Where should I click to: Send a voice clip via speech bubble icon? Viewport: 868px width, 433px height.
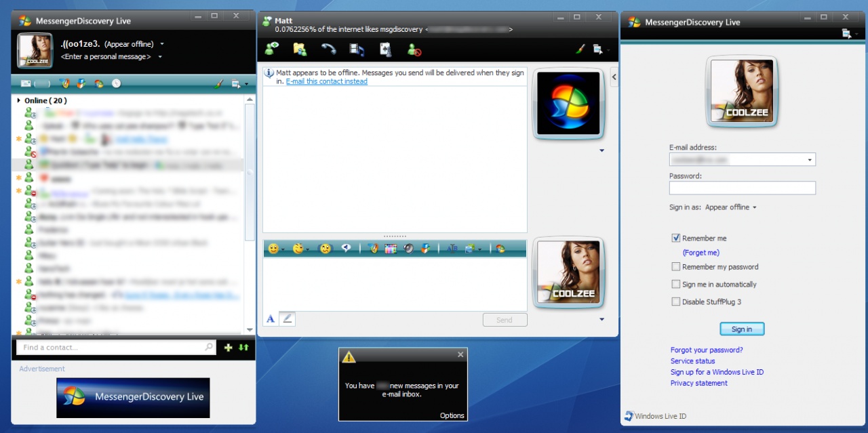346,249
